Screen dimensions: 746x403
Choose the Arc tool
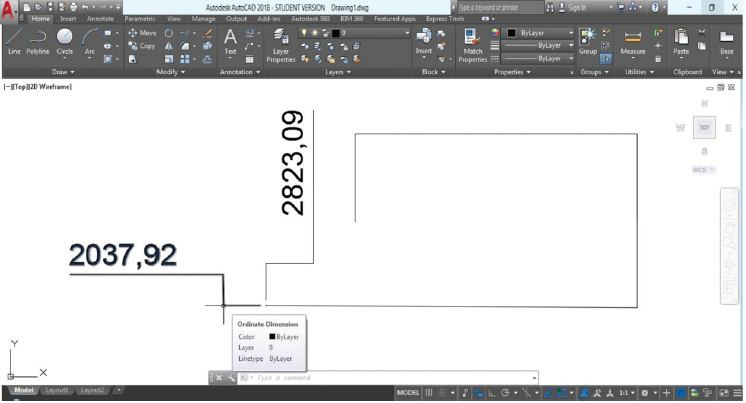(x=90, y=40)
